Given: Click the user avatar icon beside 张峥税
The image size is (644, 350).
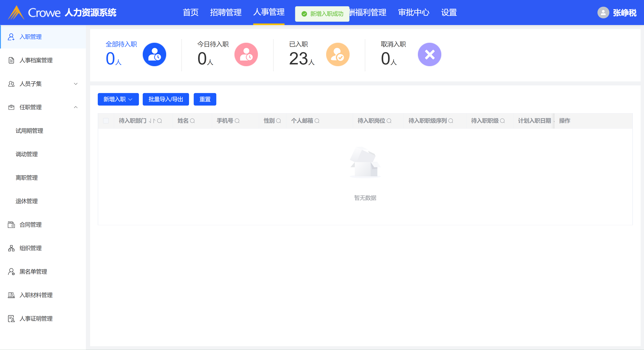Looking at the screenshot, I should [x=603, y=13].
